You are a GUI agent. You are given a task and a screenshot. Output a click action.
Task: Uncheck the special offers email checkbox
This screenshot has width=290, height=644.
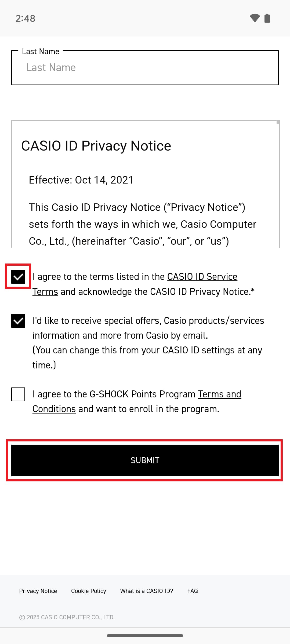click(x=18, y=321)
